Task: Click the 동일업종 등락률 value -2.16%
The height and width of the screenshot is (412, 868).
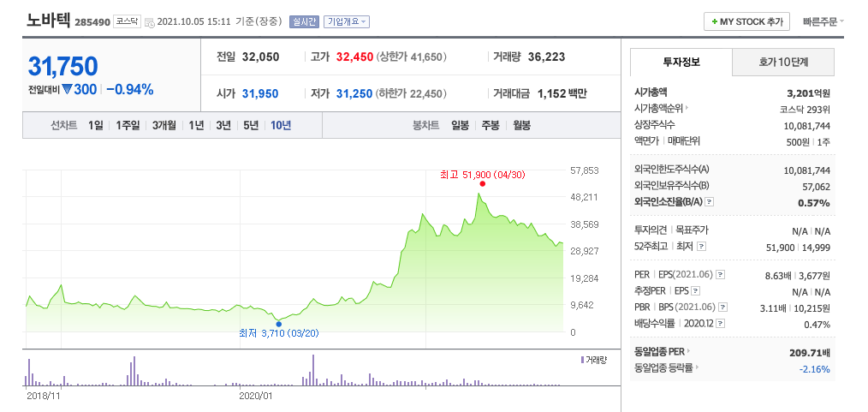Action: point(815,368)
